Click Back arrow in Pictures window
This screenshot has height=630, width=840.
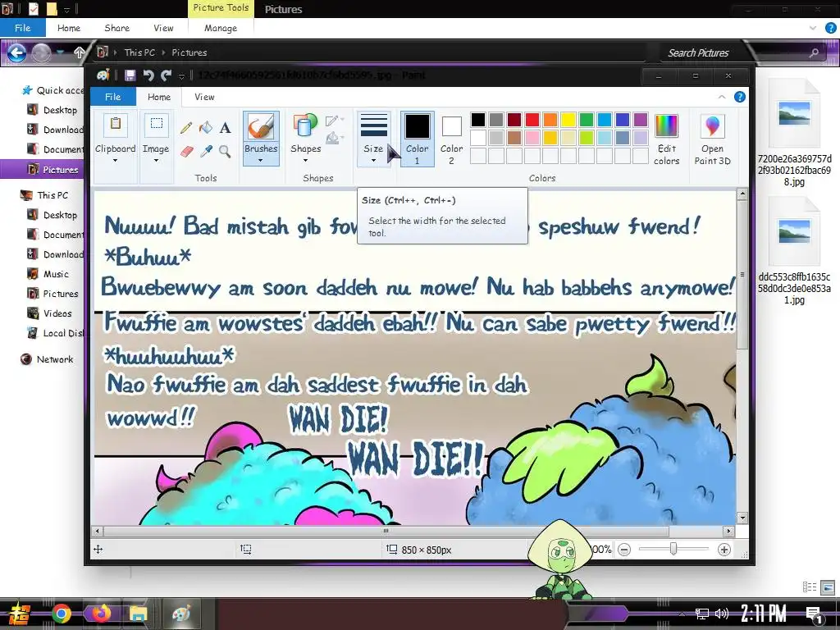pos(16,52)
